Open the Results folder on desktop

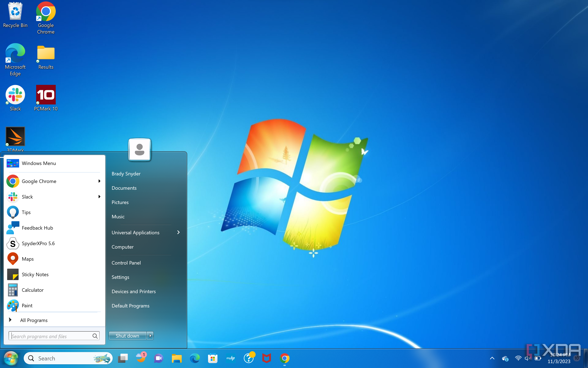point(46,57)
